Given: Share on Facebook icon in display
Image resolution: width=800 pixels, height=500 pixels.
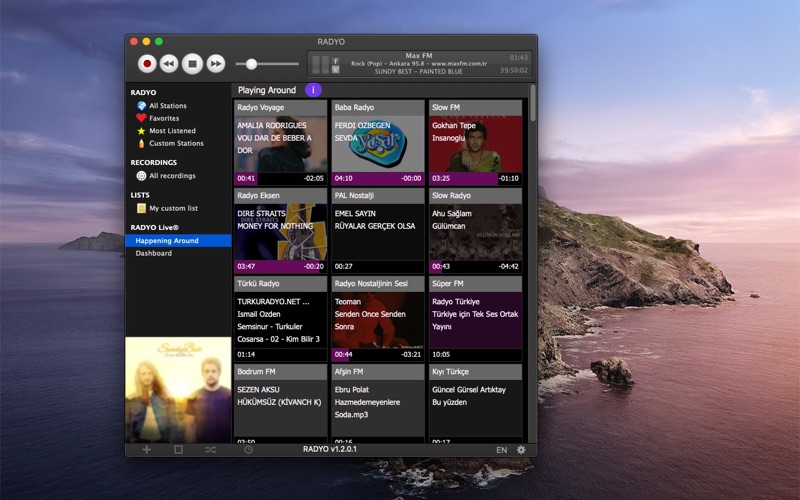Looking at the screenshot, I should pyautogui.click(x=335, y=61).
